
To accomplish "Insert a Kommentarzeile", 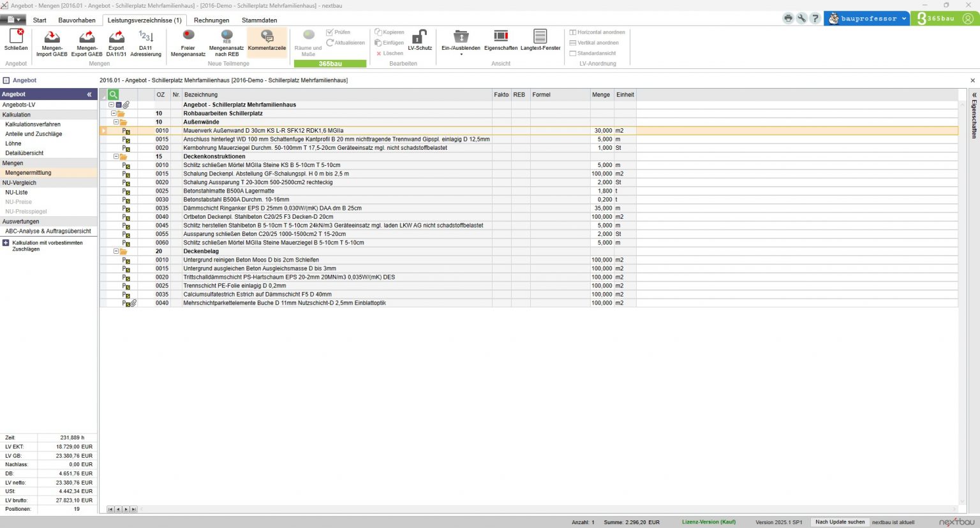I will point(267,37).
